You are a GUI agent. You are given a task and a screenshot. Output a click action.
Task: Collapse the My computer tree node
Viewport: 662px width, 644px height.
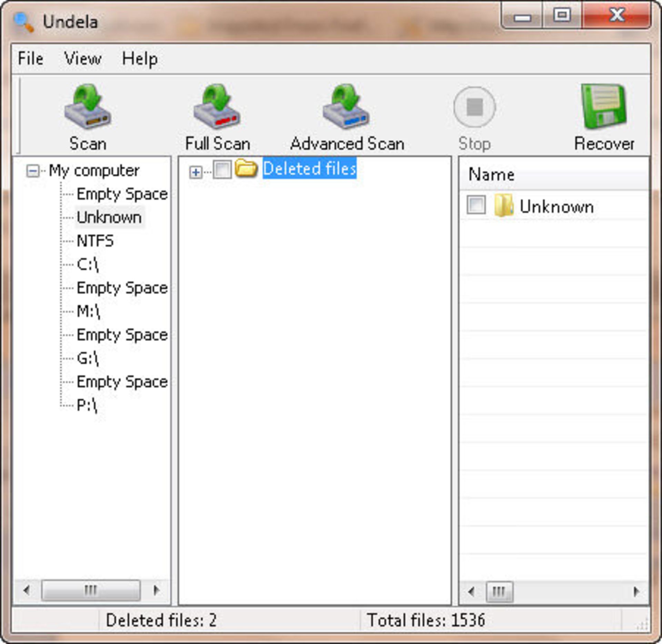33,171
